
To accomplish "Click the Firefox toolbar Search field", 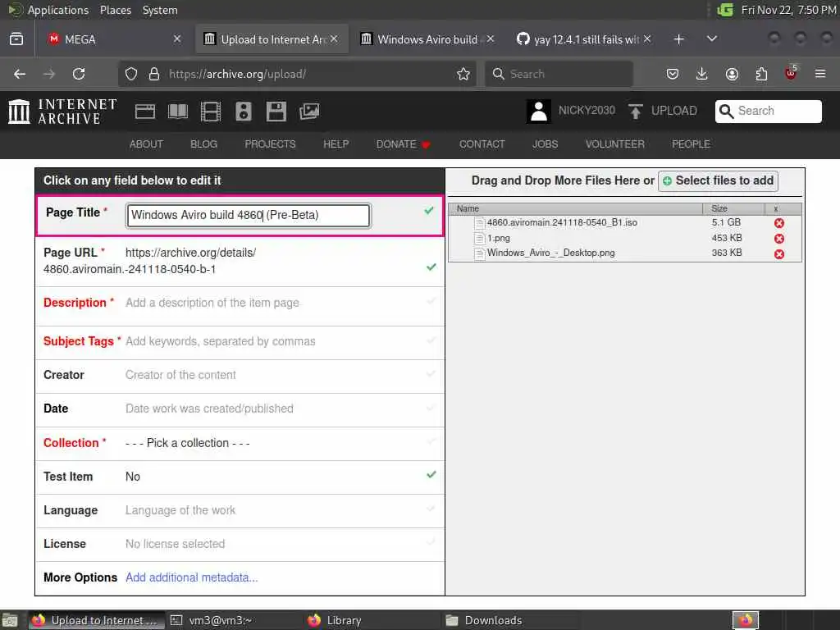I will click(559, 74).
